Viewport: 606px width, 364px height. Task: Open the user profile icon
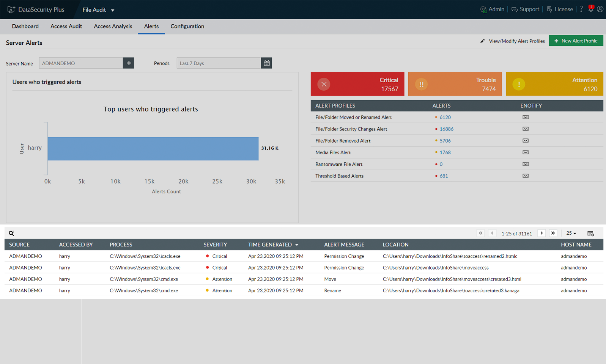(x=600, y=9)
